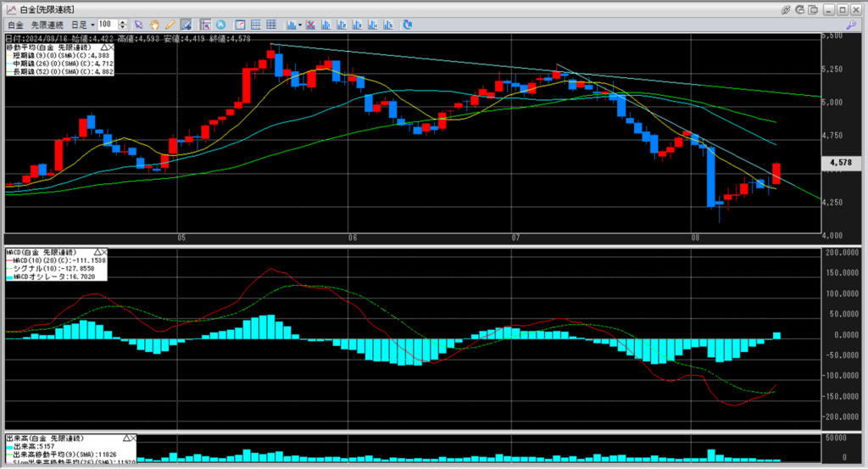
Task: Choose the pencil trendline drawing tool
Action: [170, 25]
